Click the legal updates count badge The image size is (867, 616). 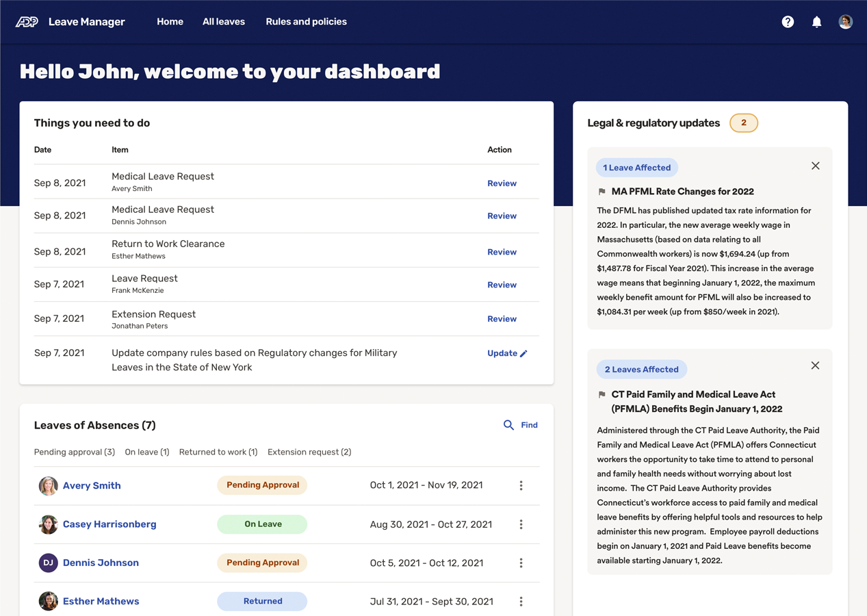[743, 123]
